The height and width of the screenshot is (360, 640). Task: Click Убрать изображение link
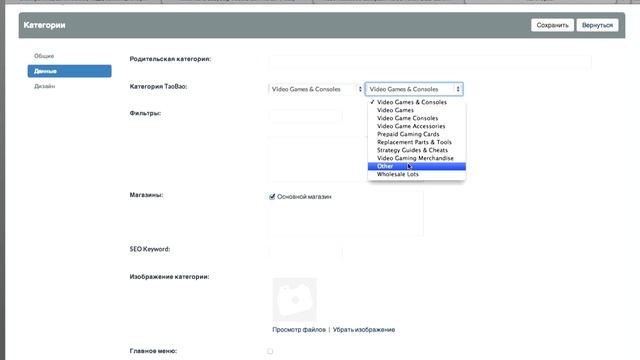point(364,329)
